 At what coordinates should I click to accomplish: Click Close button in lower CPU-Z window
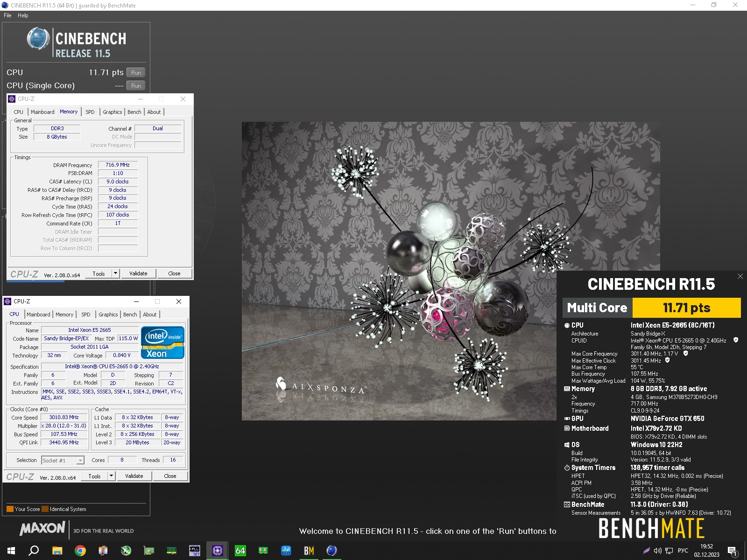tap(170, 476)
